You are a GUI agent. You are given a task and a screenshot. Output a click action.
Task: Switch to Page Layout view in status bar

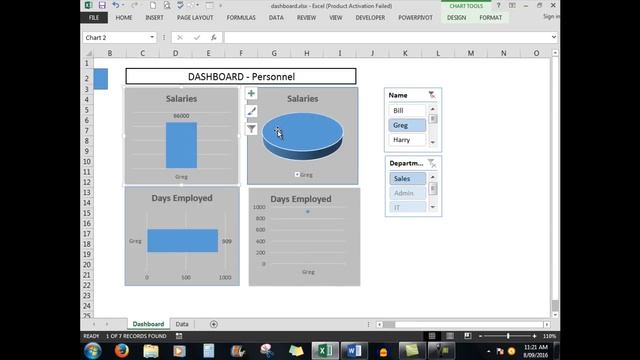coord(450,336)
